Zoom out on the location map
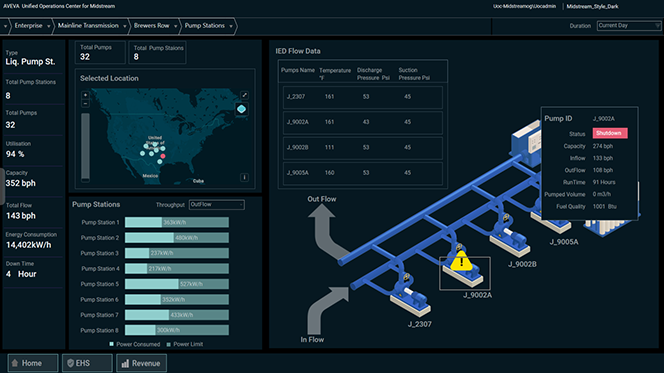 coord(85,104)
